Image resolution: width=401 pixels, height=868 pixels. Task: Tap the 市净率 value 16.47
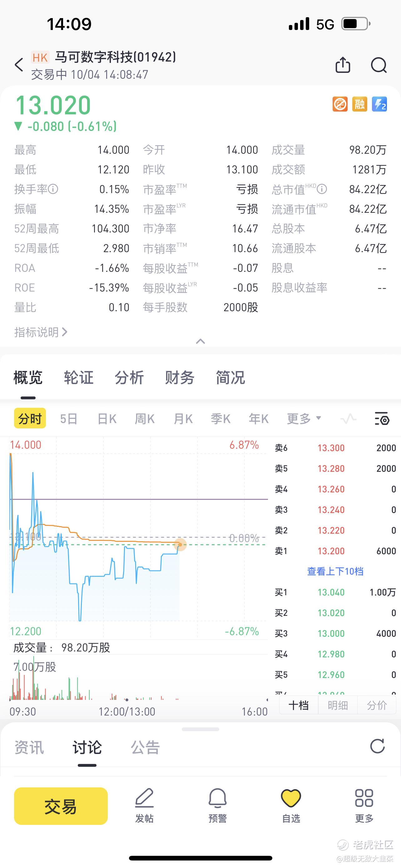click(x=245, y=229)
